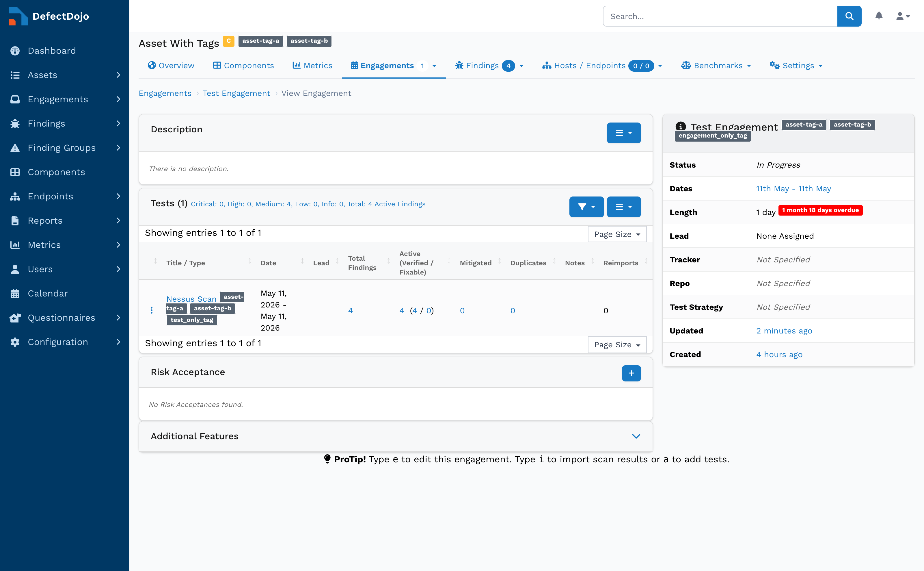Click the Reports document icon in sidebar
924x571 pixels.
pyautogui.click(x=15, y=220)
